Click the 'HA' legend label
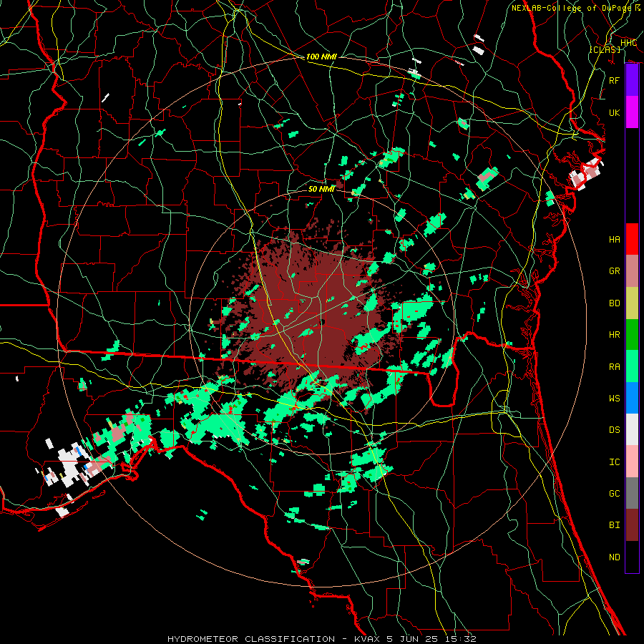644x644 pixels. [x=614, y=239]
